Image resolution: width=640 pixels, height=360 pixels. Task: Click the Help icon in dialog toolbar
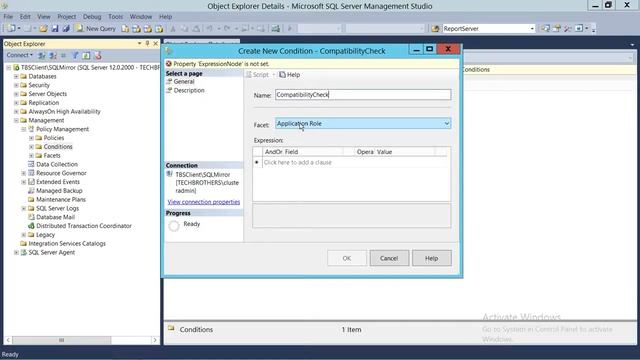tap(289, 75)
